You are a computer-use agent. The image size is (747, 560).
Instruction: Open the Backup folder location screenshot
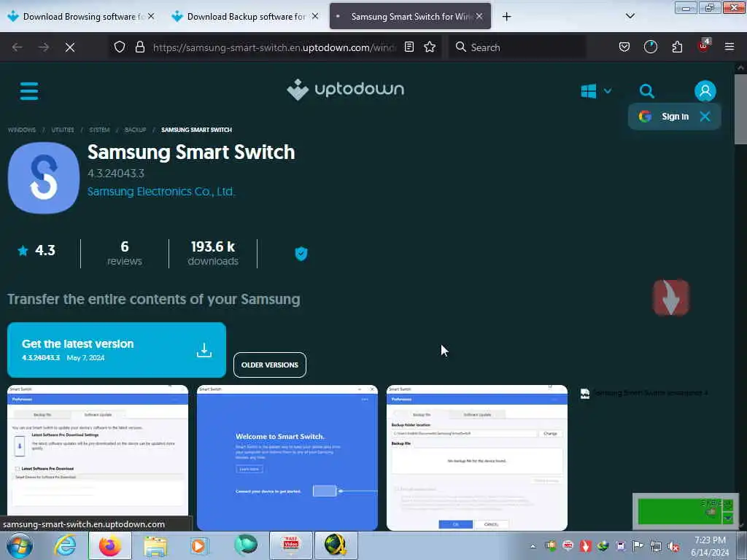coord(477,457)
